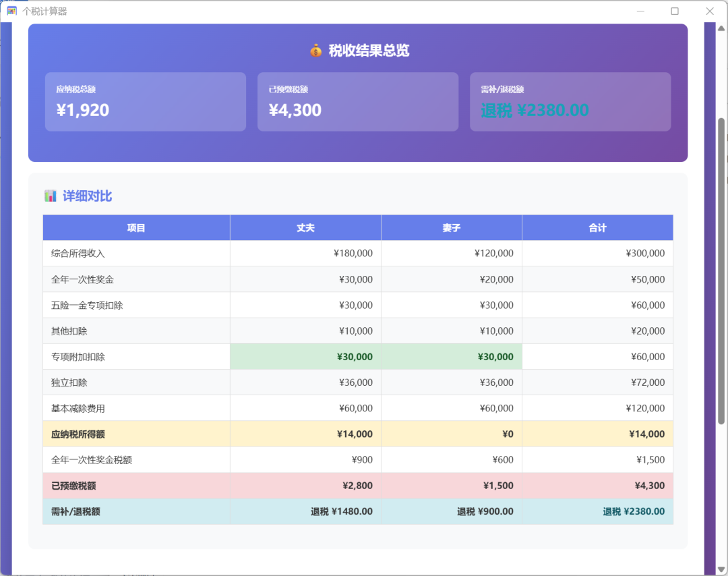Select the 退税 ¥1480.00 cell for 丈夫

(305, 511)
